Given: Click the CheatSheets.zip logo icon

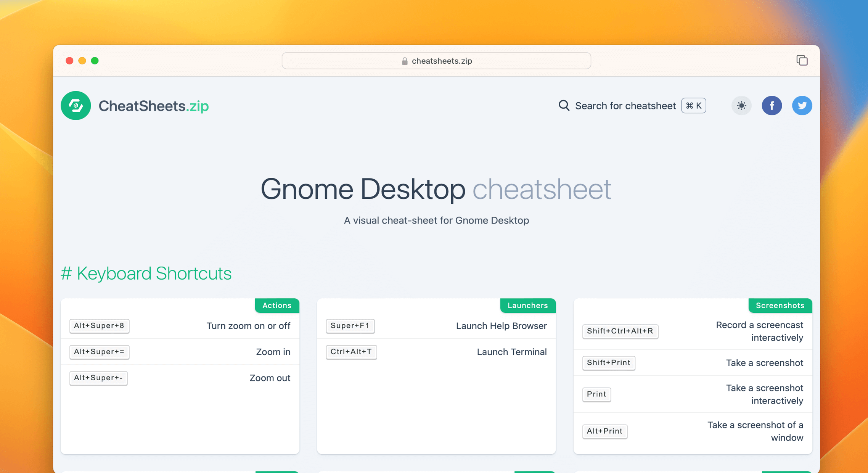Looking at the screenshot, I should [76, 106].
